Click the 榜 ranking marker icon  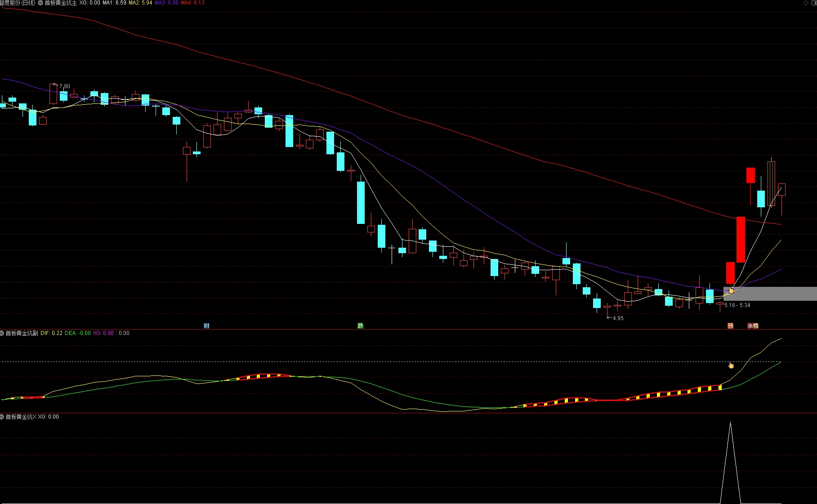tap(756, 326)
